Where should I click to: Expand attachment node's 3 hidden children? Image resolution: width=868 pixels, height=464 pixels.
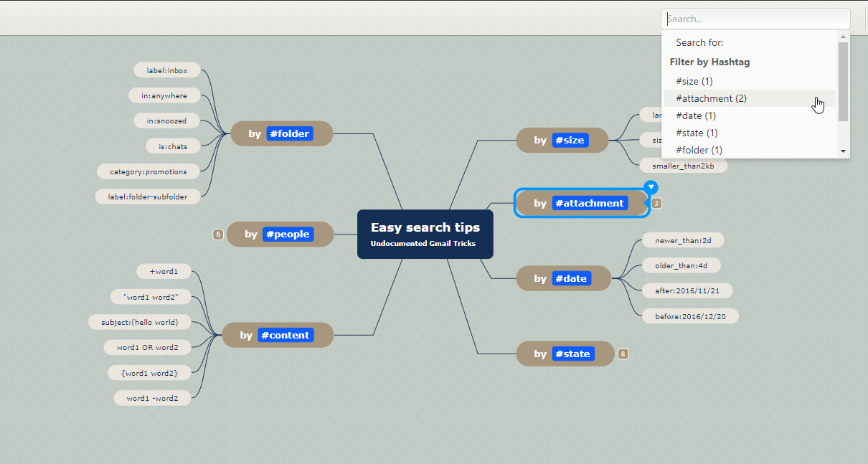click(x=656, y=204)
